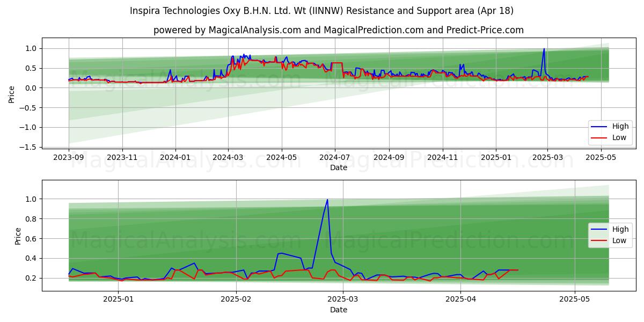
Task: Click the 2024-11 tick label
Action: pyautogui.click(x=443, y=158)
